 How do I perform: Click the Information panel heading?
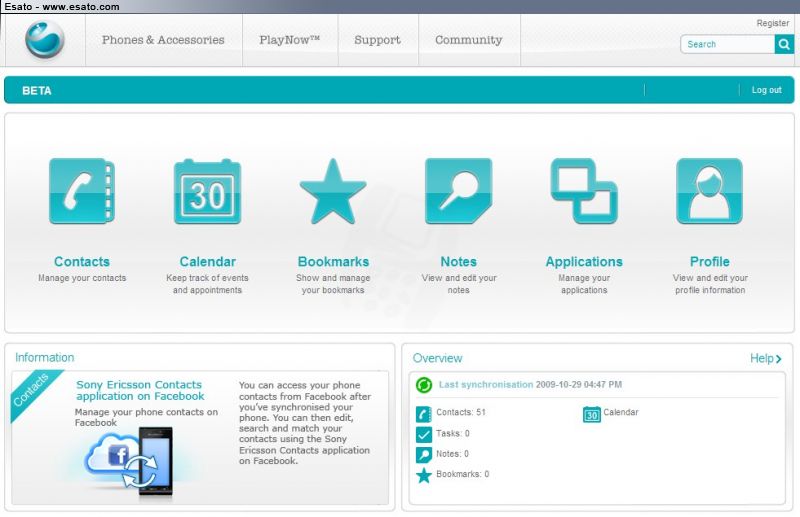coord(44,357)
